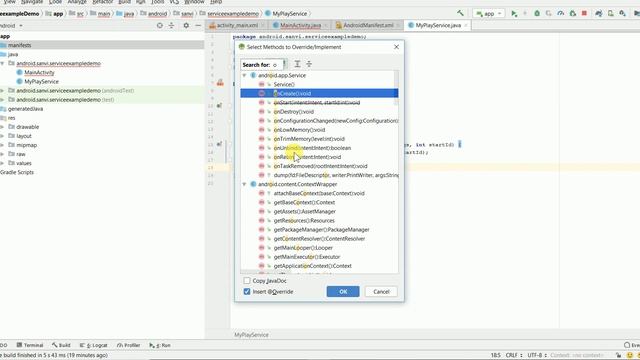Click Collapse All icon in override dialog
Screen dimensions: 640x360
(309, 64)
